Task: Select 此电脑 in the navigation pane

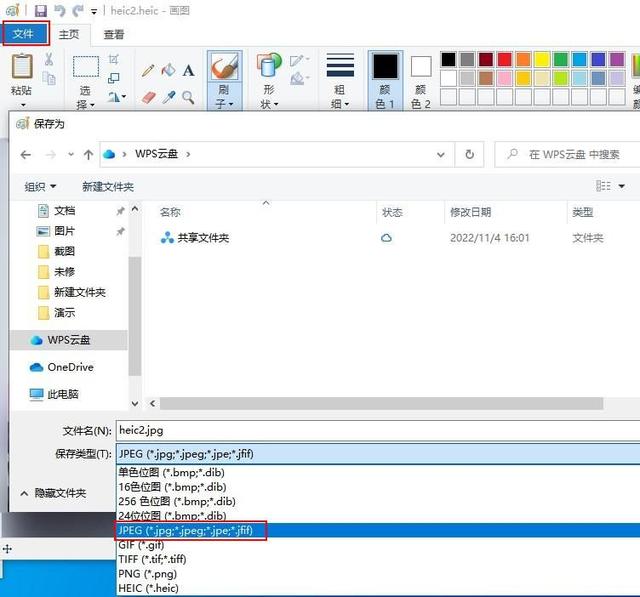Action: coord(62,394)
